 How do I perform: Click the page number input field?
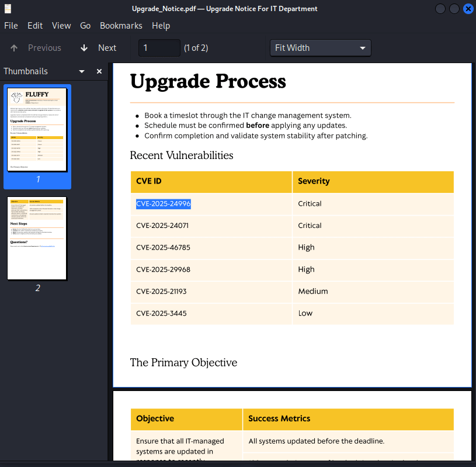coord(159,48)
